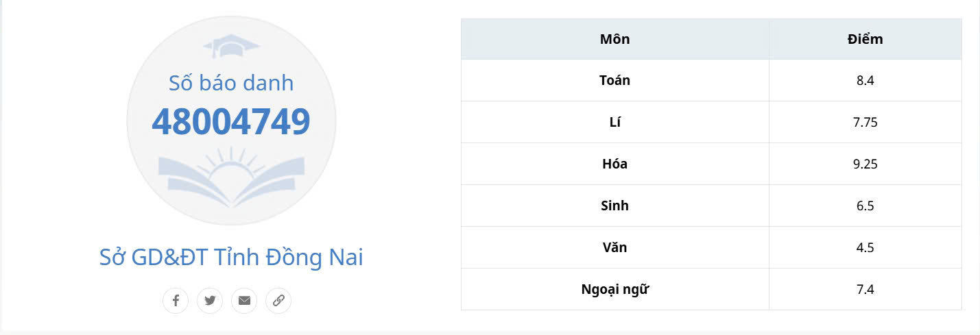The height and width of the screenshot is (335, 980).
Task: Select the Sinh subject cell
Action: pos(614,206)
